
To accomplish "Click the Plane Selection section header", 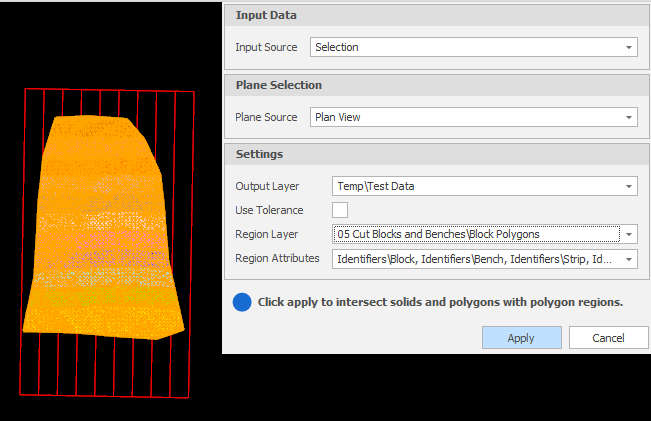I will point(437,85).
